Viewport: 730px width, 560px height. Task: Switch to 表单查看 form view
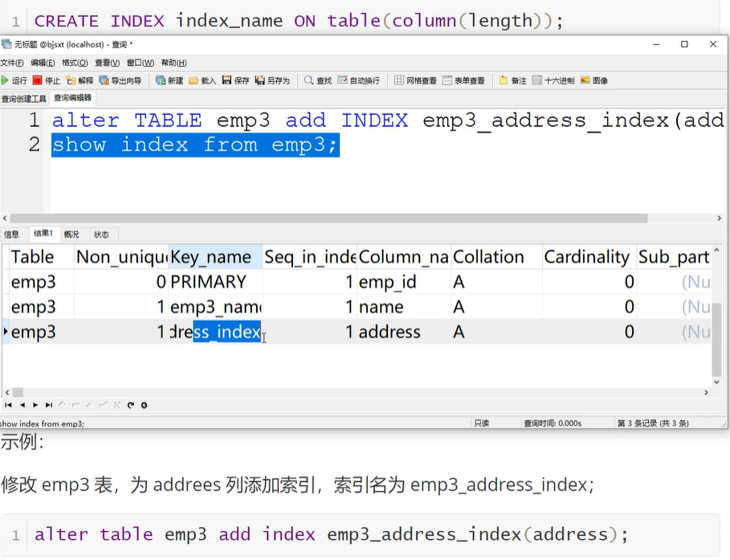(x=463, y=80)
